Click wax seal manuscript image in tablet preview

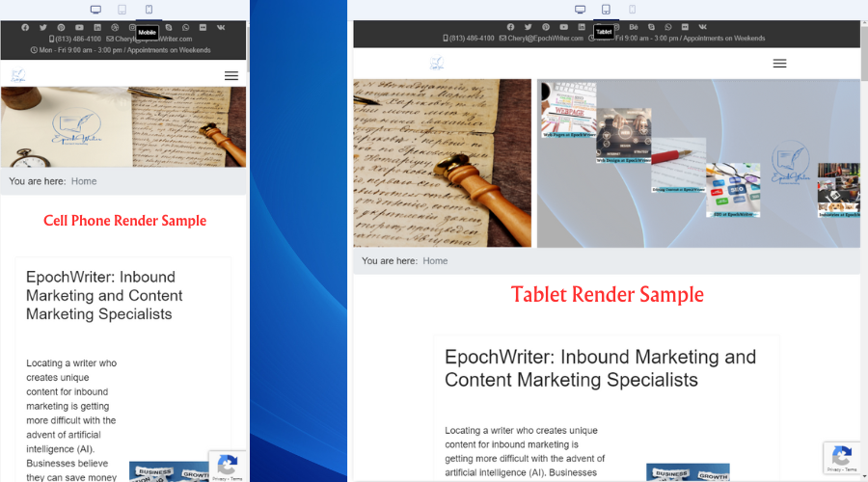coord(443,163)
